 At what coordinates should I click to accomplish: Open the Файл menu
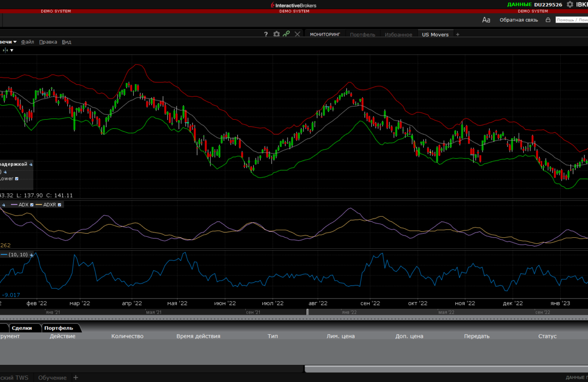(x=28, y=42)
